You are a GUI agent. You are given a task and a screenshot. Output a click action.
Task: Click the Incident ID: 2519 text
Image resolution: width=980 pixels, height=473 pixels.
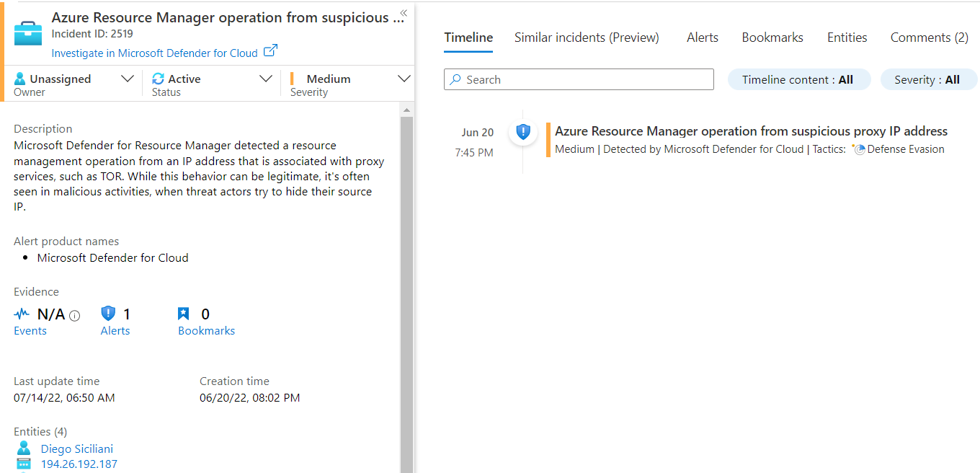pos(92,34)
